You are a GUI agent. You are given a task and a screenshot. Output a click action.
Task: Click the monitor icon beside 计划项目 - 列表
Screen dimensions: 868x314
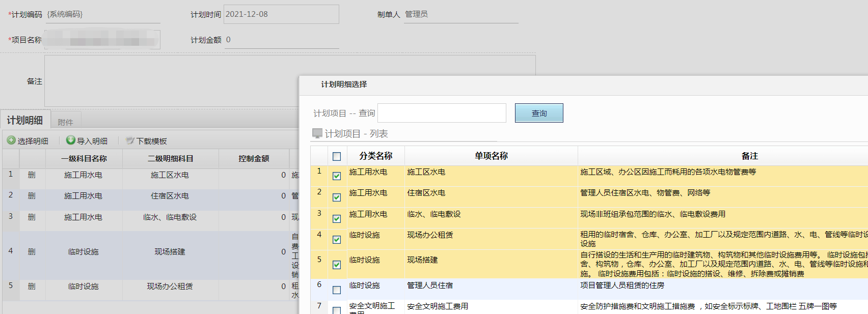317,133
